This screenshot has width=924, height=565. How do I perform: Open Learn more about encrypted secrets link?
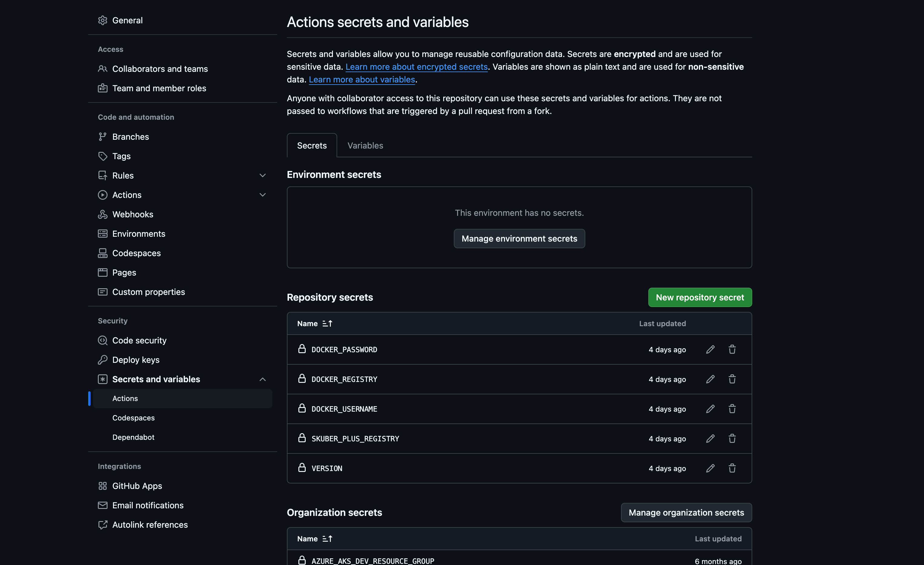[x=416, y=67]
